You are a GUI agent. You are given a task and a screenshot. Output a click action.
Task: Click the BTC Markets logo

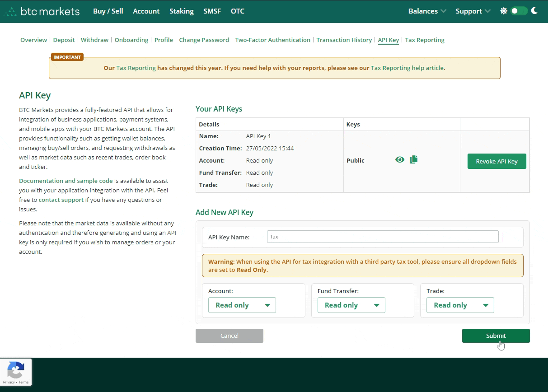(43, 11)
